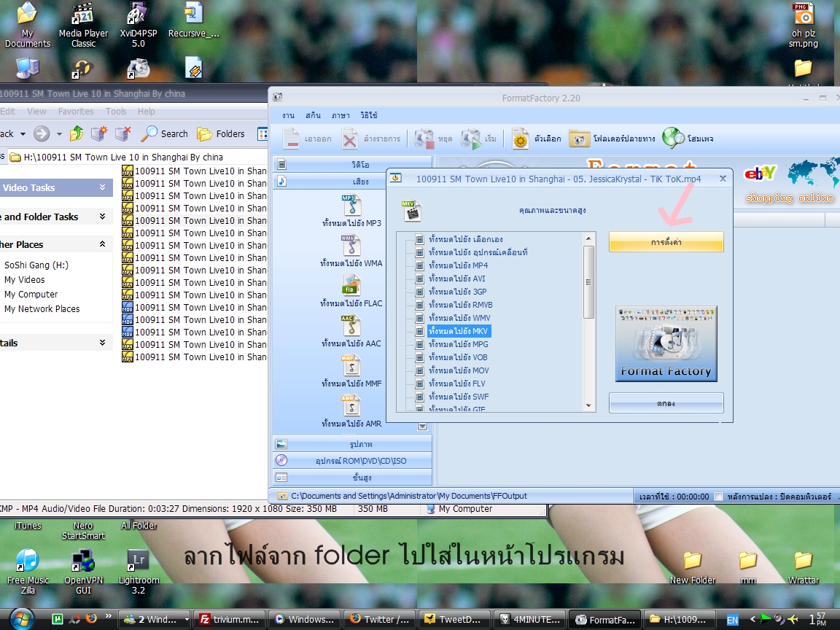Image resolution: width=840 pixels, height=630 pixels.
Task: Click Explorer Search magnifier icon
Action: [x=149, y=133]
